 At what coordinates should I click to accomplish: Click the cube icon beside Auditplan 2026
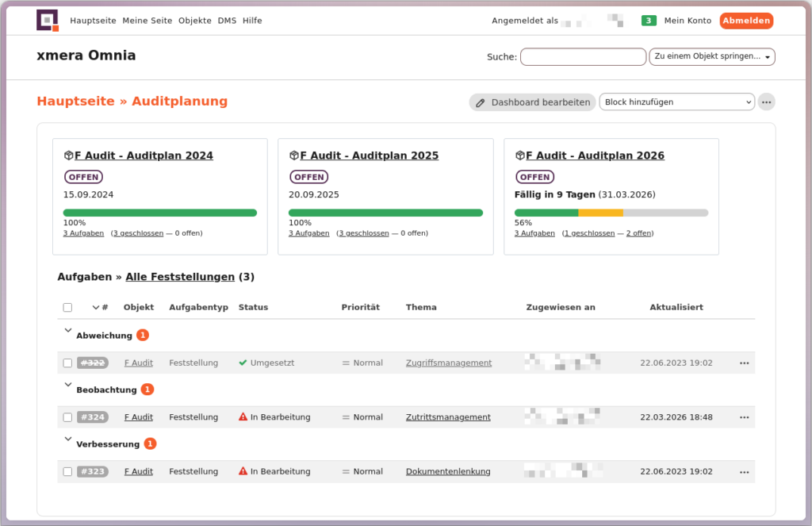(x=519, y=155)
